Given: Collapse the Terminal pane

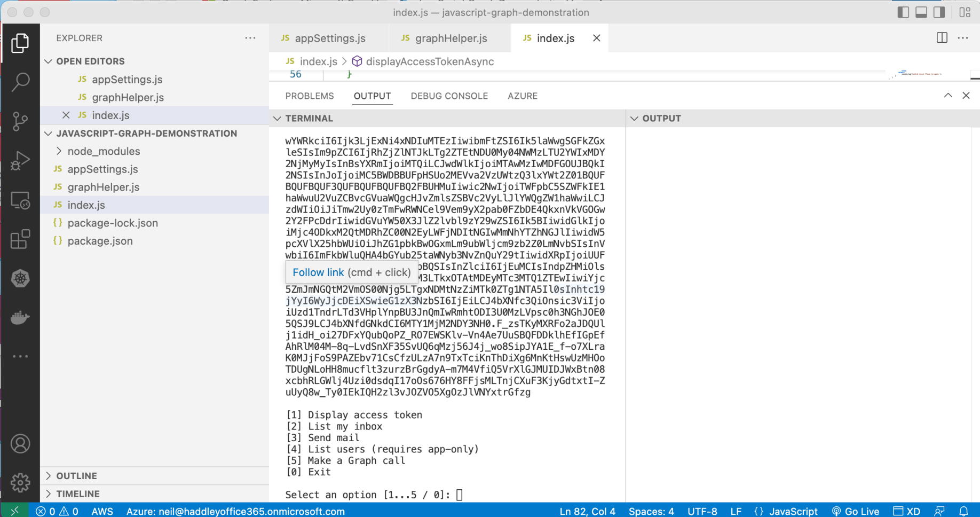Looking at the screenshot, I should coord(277,119).
